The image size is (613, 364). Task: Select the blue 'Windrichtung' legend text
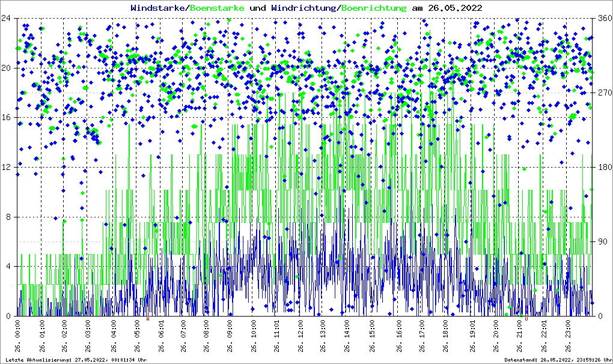tap(303, 8)
